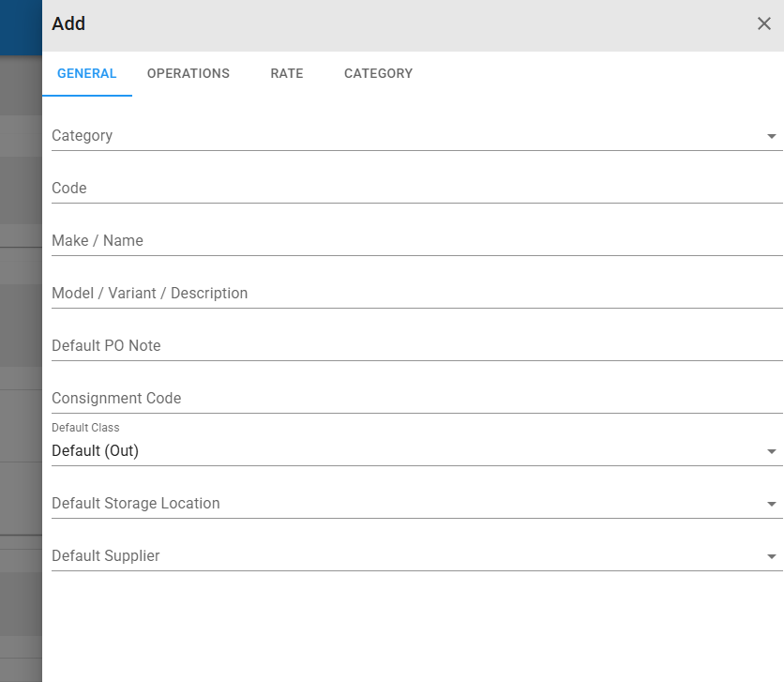Expand Default Storage Location arrow
Image resolution: width=784 pixels, height=682 pixels.
772,504
